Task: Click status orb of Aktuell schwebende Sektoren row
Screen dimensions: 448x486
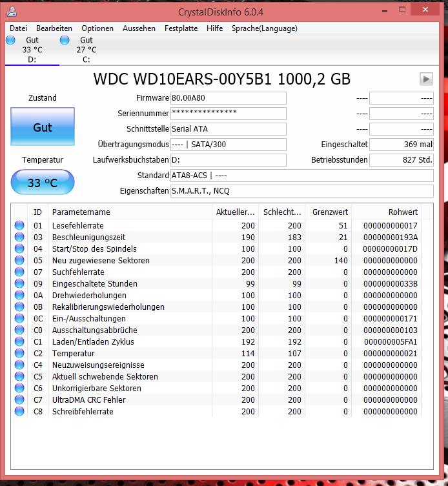Action: 19,376
